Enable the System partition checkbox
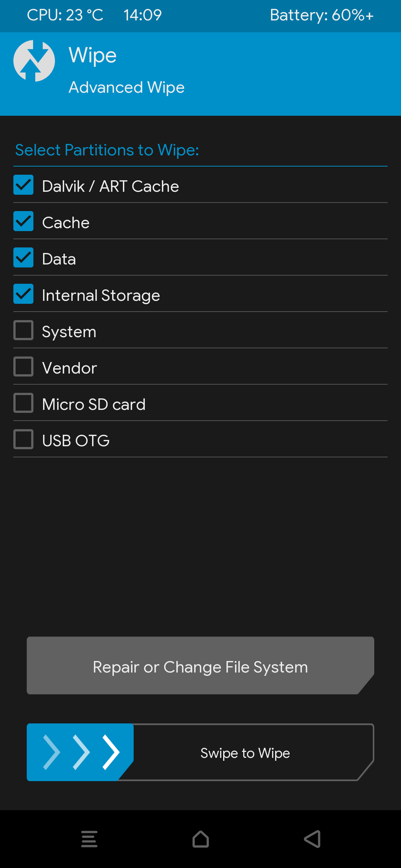This screenshot has width=401, height=868. [x=24, y=330]
